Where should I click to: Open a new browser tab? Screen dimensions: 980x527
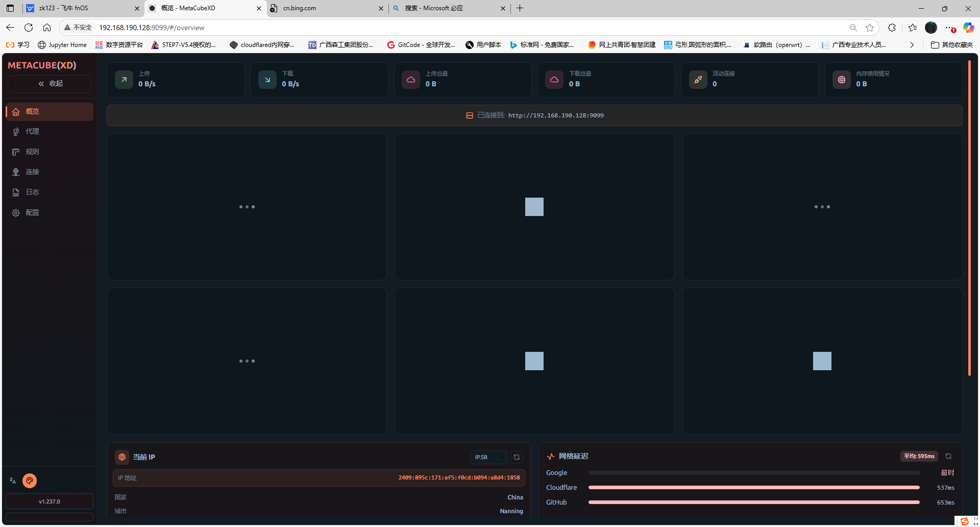(x=520, y=8)
